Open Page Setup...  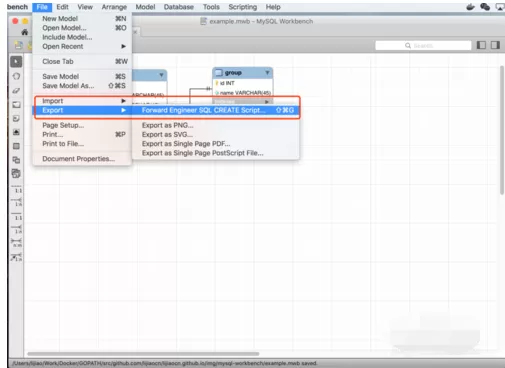pos(82,125)
